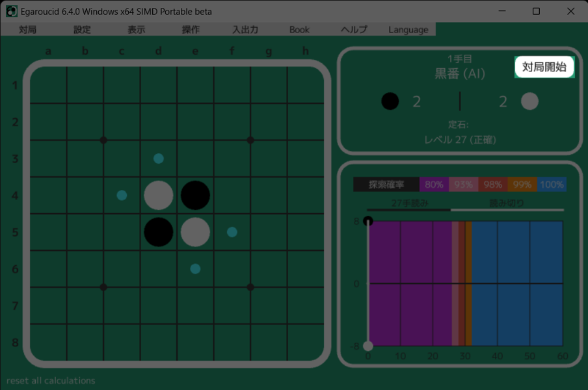Click the 対局開始 start game button

[544, 67]
